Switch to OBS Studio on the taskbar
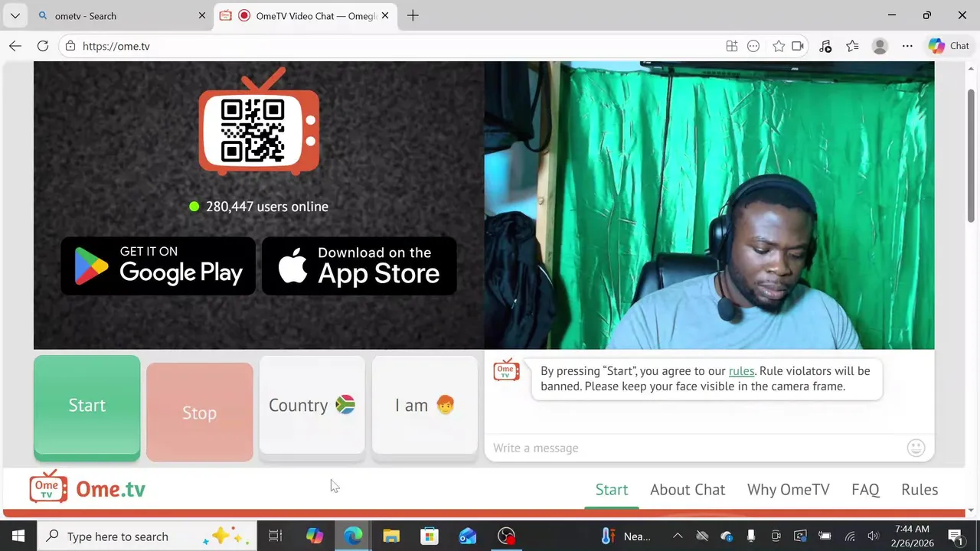This screenshot has width=980, height=551. [x=506, y=536]
